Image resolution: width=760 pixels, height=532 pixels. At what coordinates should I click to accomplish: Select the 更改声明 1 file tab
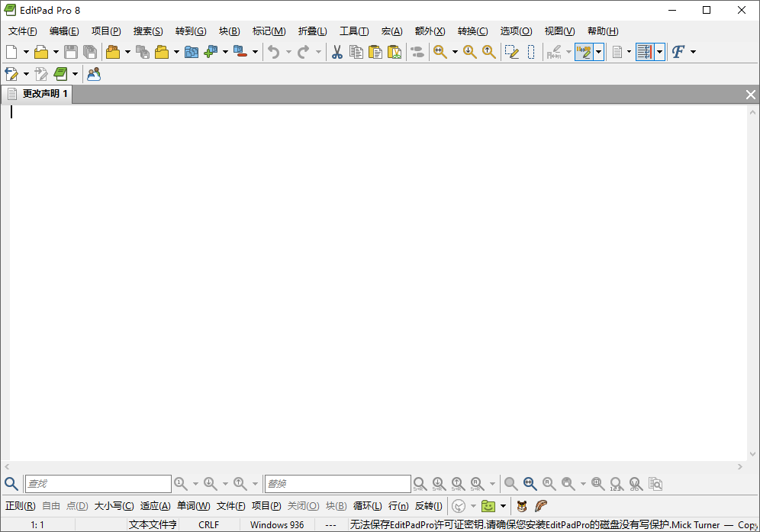(37, 94)
